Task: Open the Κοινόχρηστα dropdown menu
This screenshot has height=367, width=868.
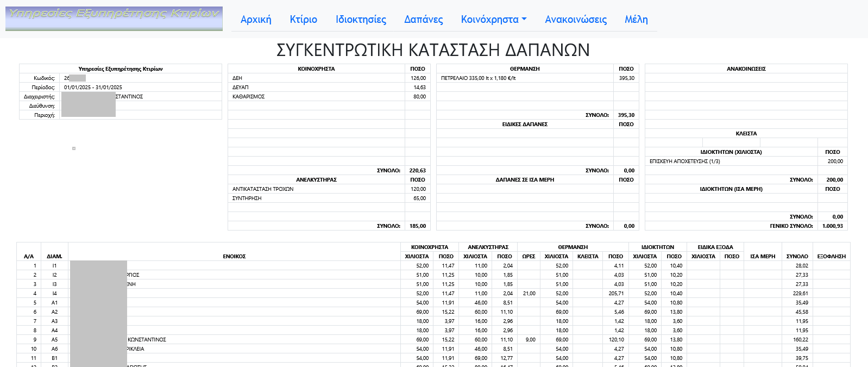Action: click(x=493, y=20)
